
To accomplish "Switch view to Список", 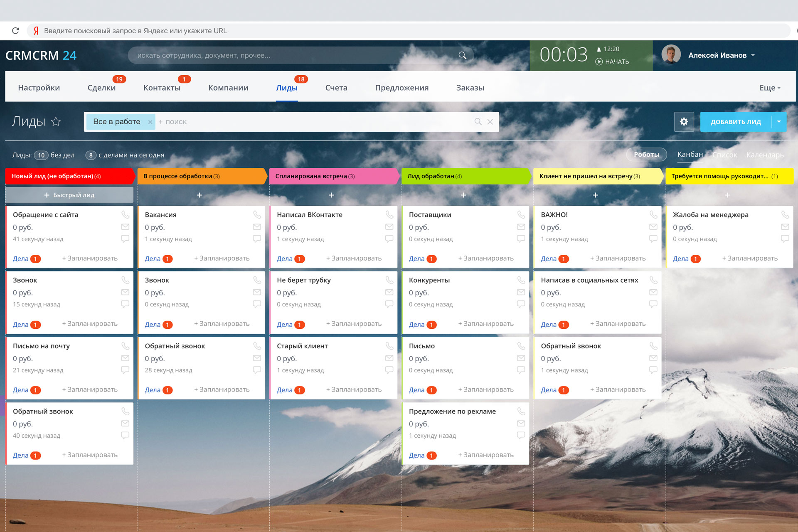I will (724, 155).
